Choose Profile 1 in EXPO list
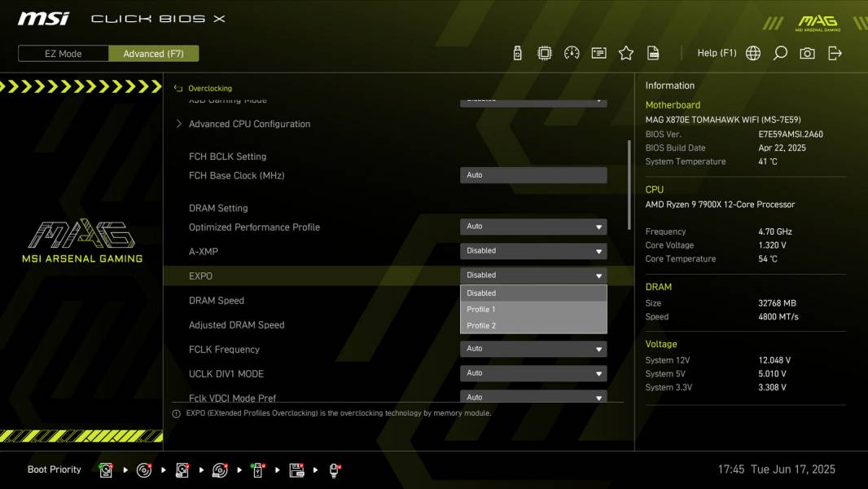 pos(533,309)
